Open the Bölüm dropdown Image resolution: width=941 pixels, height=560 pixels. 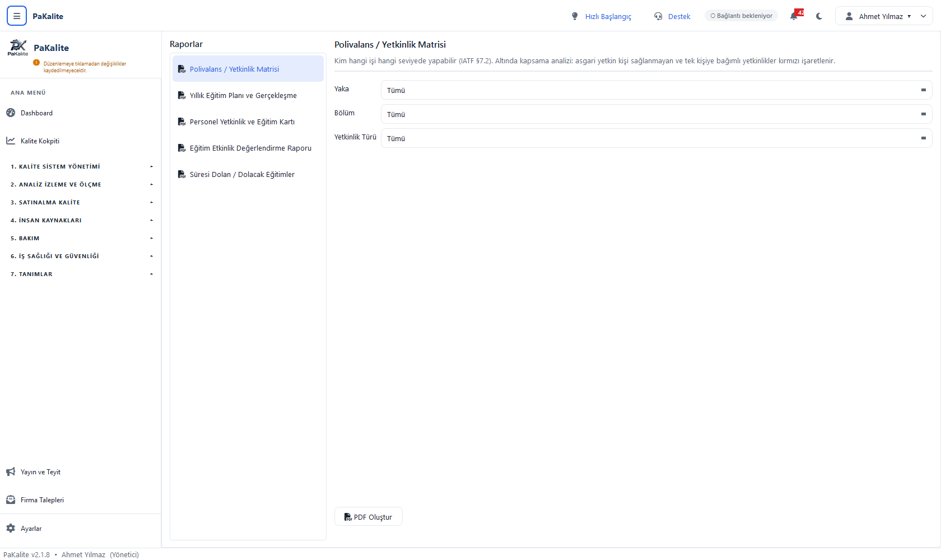click(x=656, y=114)
